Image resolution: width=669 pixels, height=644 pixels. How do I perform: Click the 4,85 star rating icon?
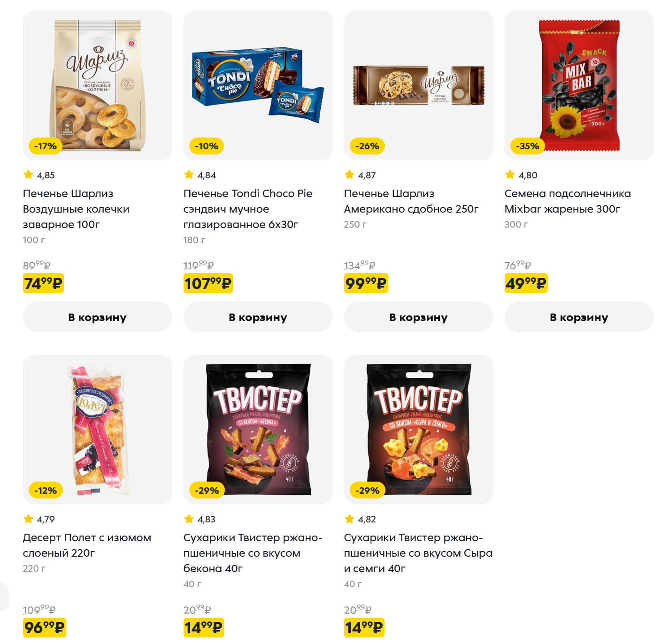click(28, 175)
